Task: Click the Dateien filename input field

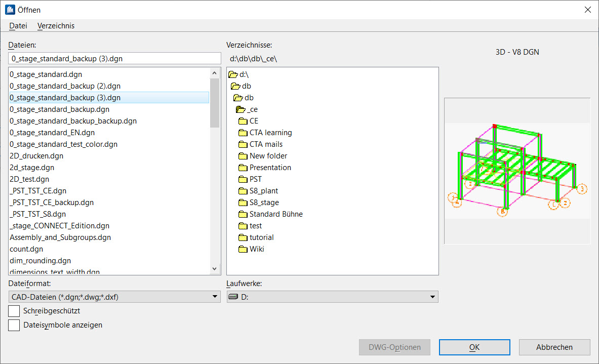Action: pyautogui.click(x=114, y=58)
